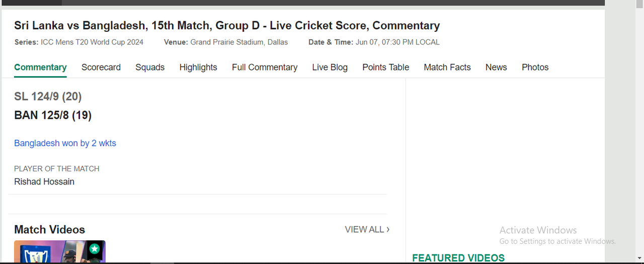Click the FEATURED VIDEOS heading
This screenshot has width=644, height=264.
point(458,258)
